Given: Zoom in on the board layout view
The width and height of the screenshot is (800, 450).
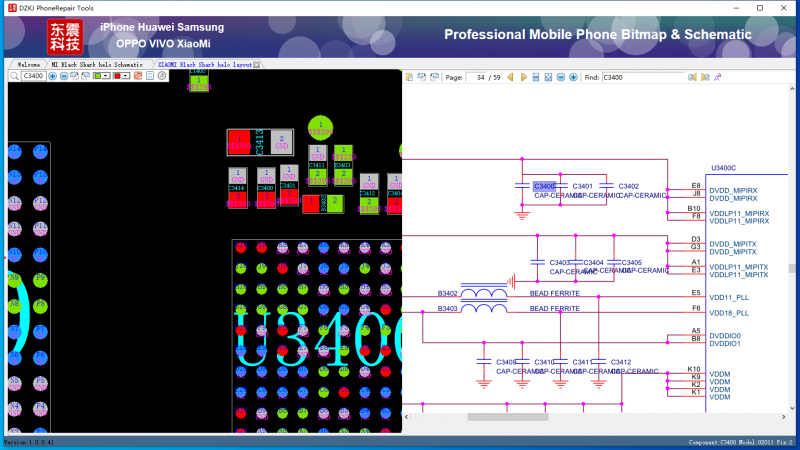Looking at the screenshot, I should click(x=51, y=76).
